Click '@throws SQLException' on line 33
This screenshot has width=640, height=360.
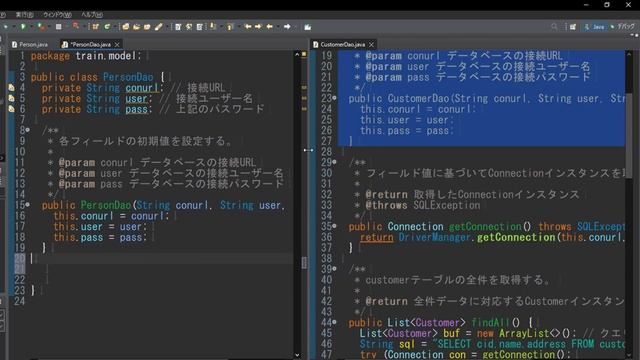tap(422, 205)
